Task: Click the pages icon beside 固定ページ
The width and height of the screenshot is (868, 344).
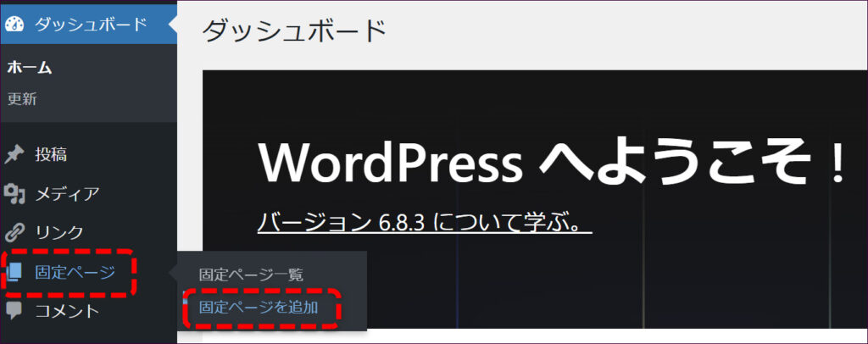Action: [x=14, y=272]
